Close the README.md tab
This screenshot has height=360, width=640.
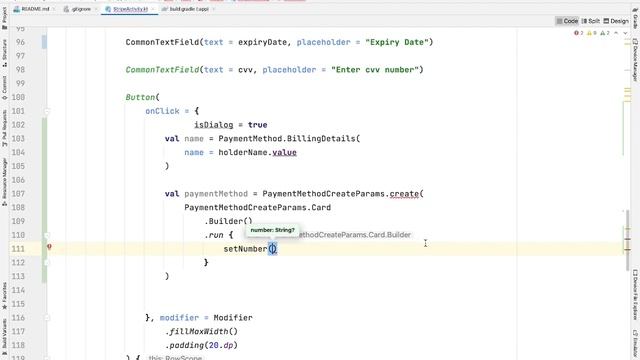point(54,9)
